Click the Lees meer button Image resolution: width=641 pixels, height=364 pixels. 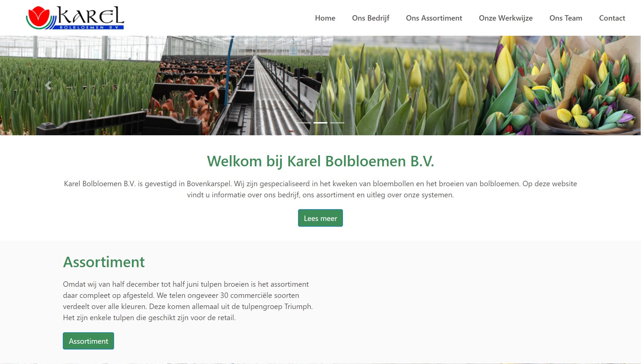pyautogui.click(x=320, y=218)
